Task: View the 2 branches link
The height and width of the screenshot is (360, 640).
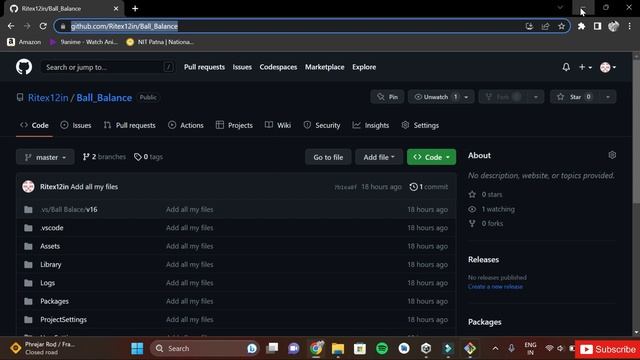Action: pyautogui.click(x=104, y=157)
